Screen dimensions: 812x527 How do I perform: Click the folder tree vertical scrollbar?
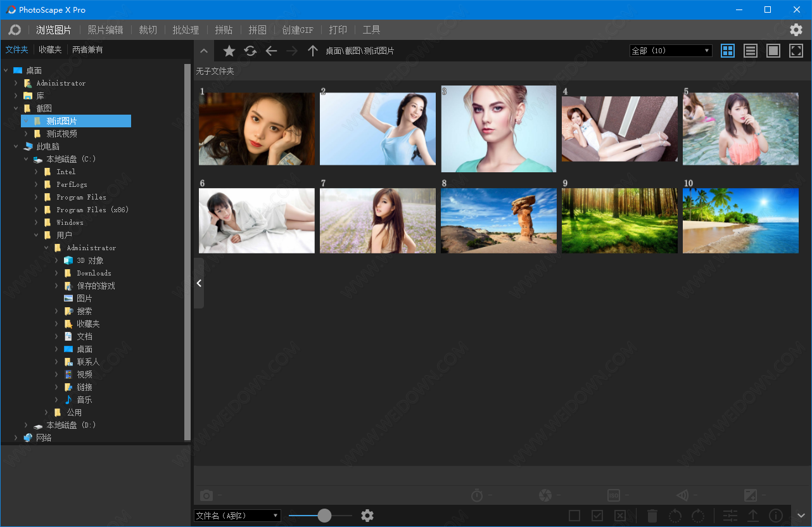(187, 252)
